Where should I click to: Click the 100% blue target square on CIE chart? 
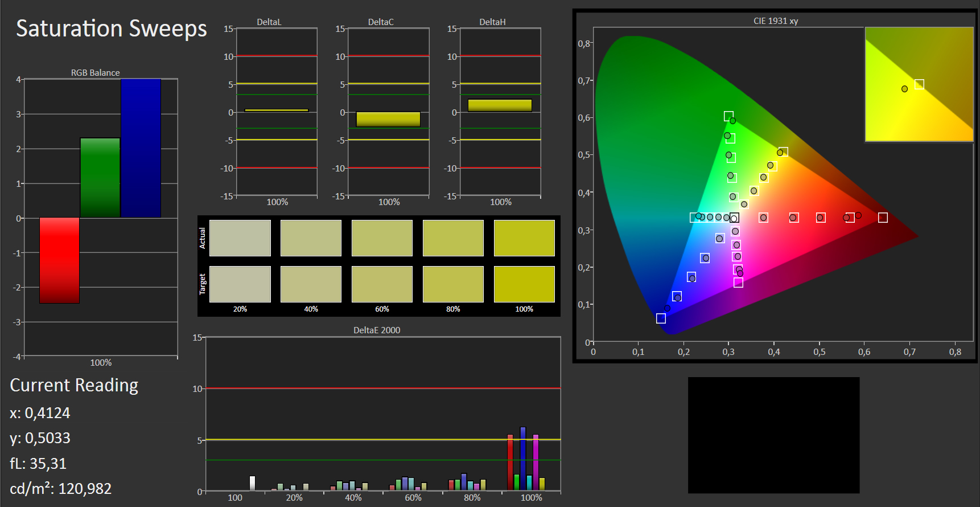pos(661,318)
